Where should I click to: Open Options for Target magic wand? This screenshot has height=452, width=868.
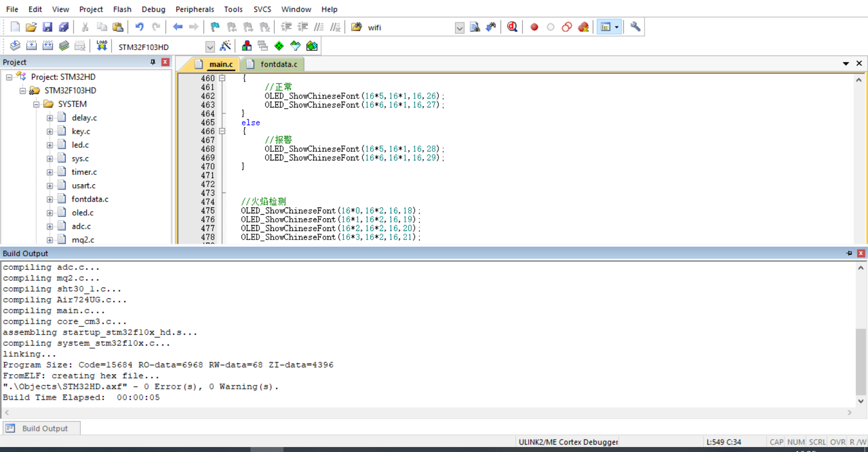coord(225,46)
